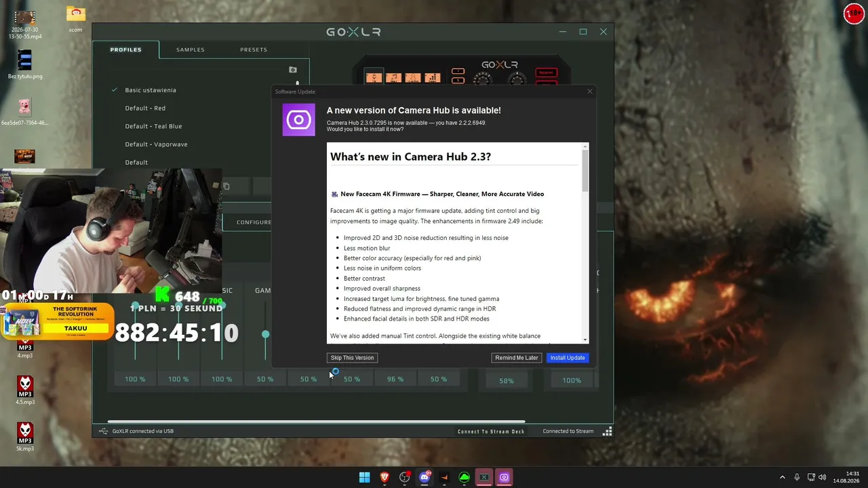Switch to the Presets tab in GoXLR

[254, 49]
